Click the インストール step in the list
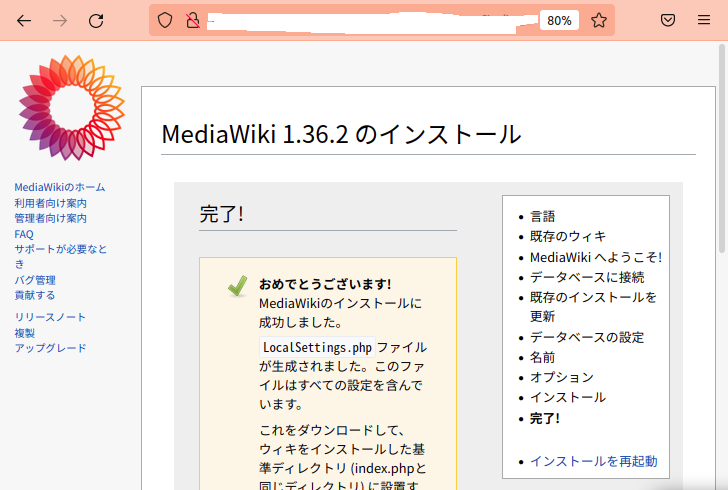This screenshot has width=728, height=490. [x=568, y=397]
